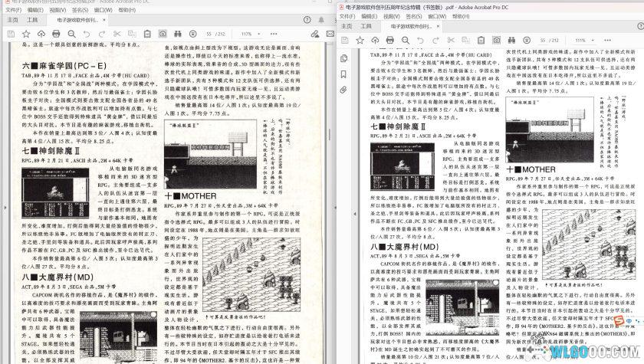Viewport: 644px width, 364px height.
Task: Click Save icon in left Acrobat window
Action: click(x=11, y=34)
